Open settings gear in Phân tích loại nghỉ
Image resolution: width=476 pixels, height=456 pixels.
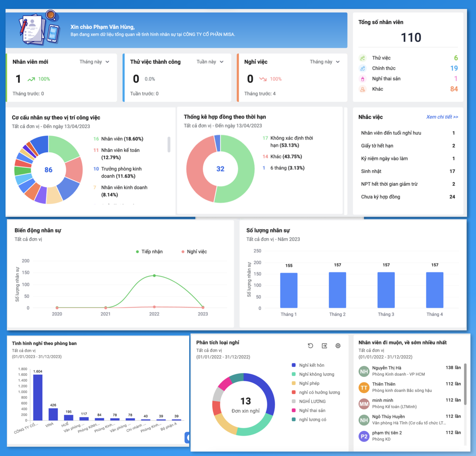[x=338, y=346]
